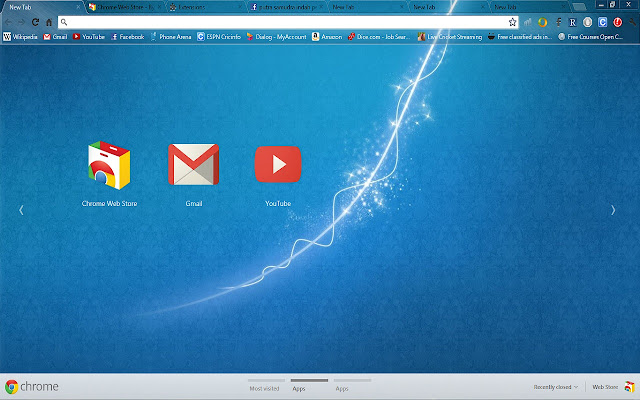
Task: Click the red exclamation extension icon
Action: click(x=618, y=22)
